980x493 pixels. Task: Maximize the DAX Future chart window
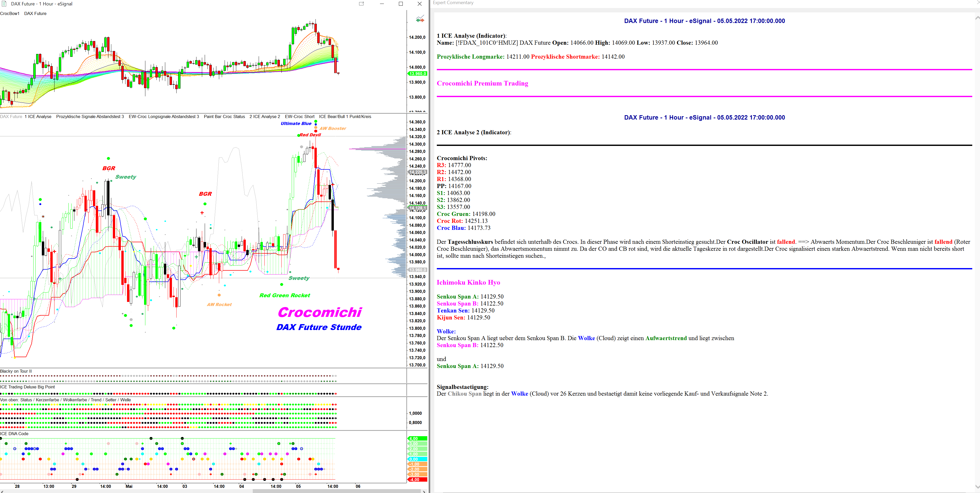tap(401, 4)
